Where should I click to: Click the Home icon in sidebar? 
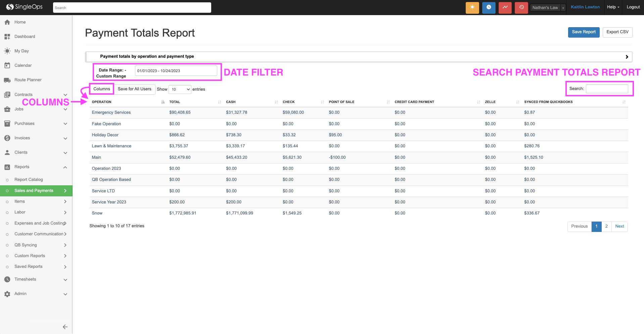click(7, 22)
